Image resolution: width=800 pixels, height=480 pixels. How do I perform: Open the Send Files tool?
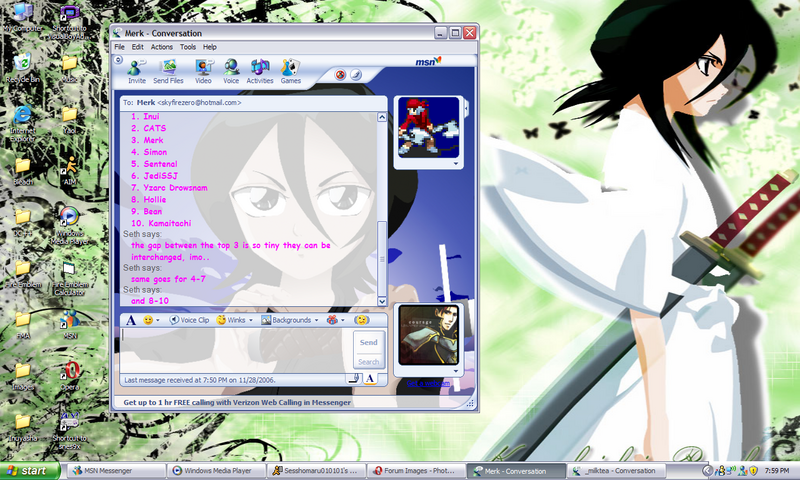pyautogui.click(x=168, y=71)
